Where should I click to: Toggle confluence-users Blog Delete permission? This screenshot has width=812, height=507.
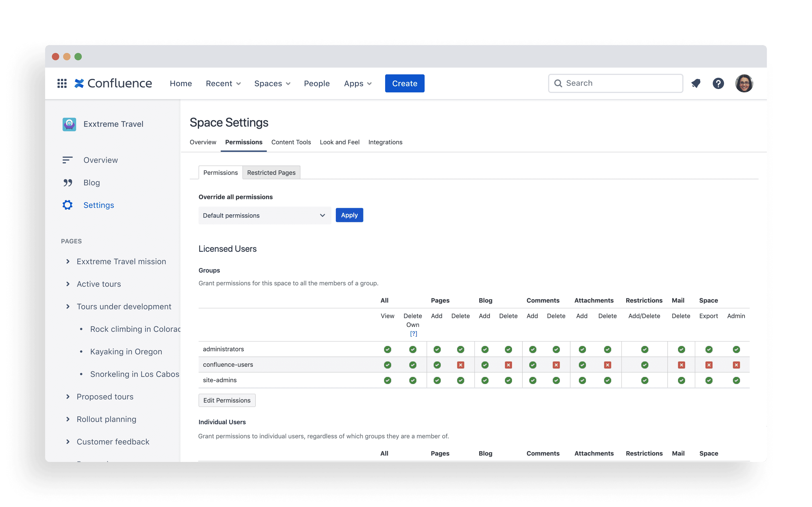[x=507, y=364]
